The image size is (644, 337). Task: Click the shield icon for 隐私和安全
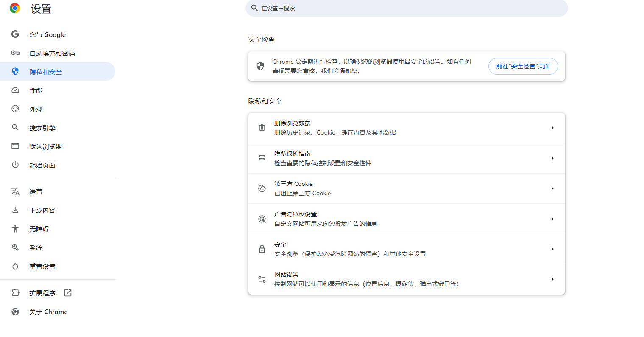pyautogui.click(x=15, y=71)
